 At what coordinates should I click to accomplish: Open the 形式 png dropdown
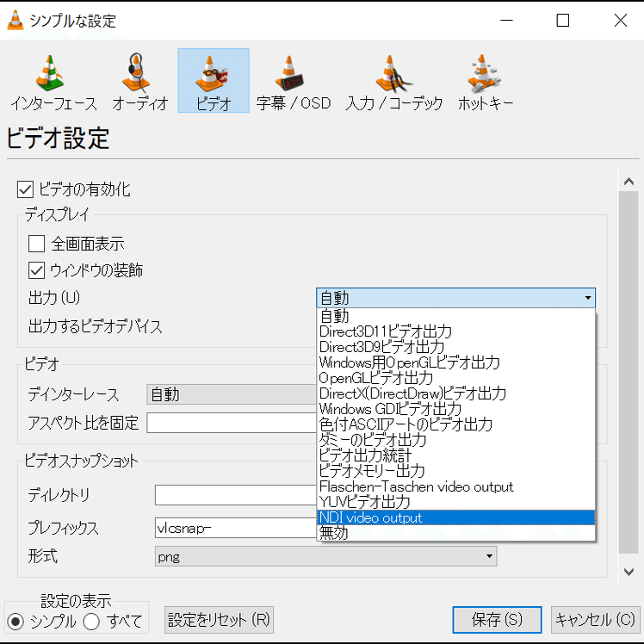point(325,556)
